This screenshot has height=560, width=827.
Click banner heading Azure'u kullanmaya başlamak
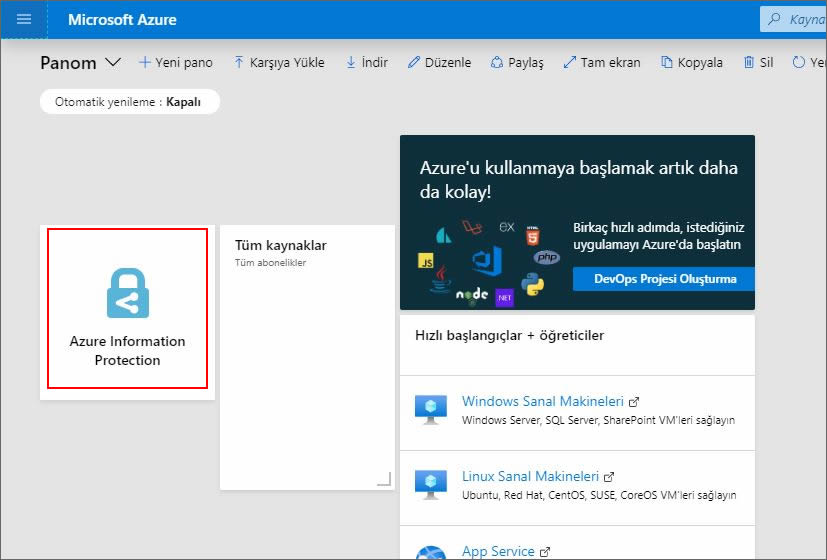[x=579, y=180]
